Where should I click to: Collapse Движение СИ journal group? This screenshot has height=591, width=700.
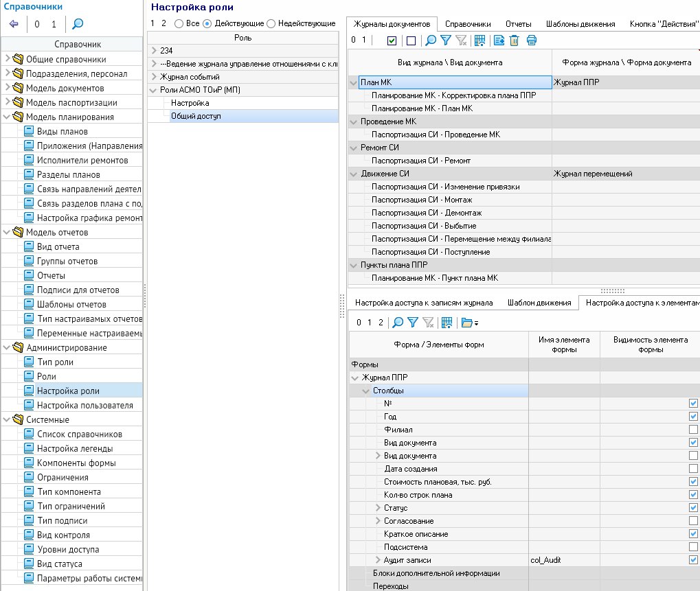(354, 174)
